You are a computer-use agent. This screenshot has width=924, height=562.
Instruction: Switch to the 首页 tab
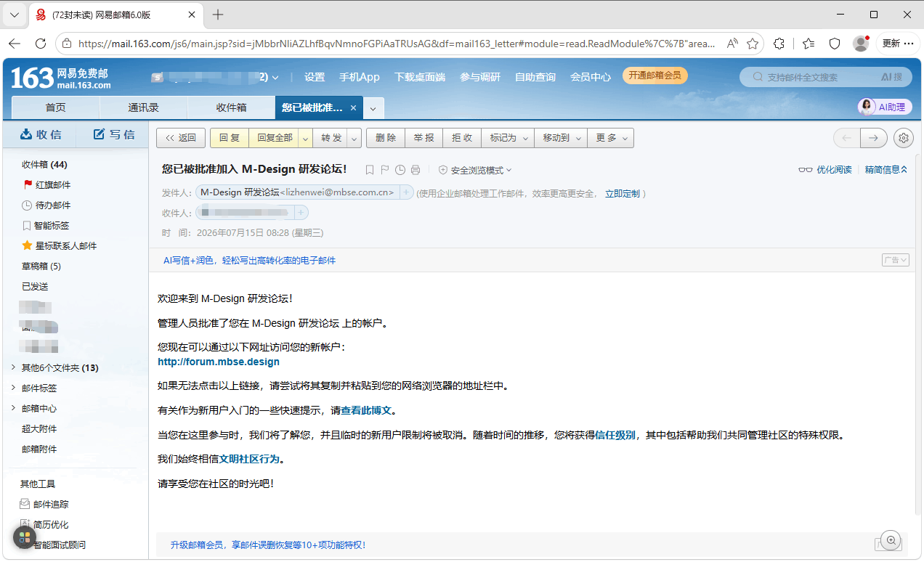click(56, 107)
